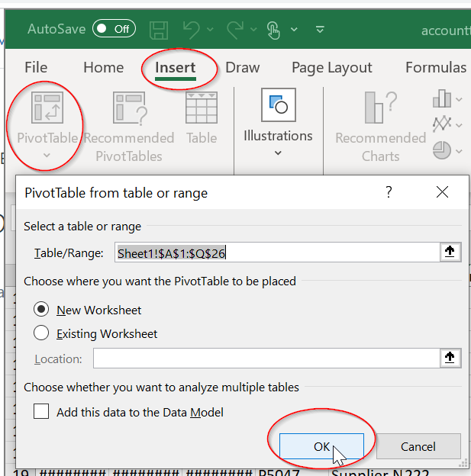Open the File tab
Viewport: 471px width, 476px height.
click(x=36, y=67)
